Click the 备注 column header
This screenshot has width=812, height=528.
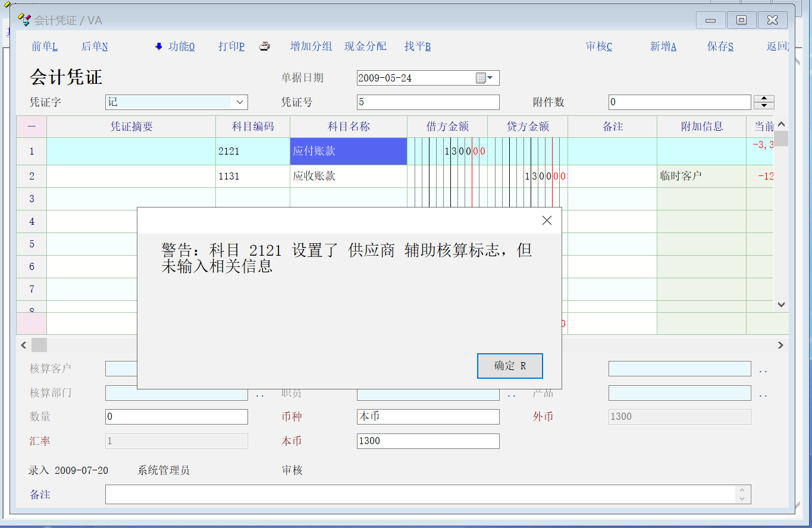point(613,127)
